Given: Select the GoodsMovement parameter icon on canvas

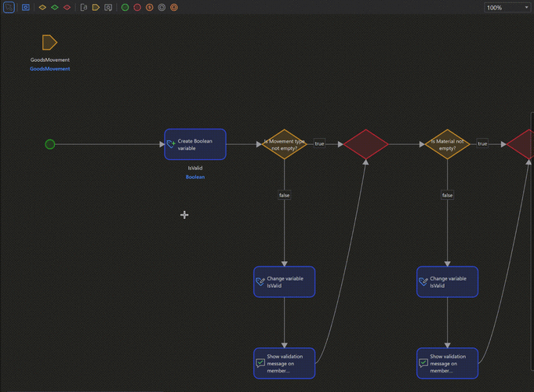Looking at the screenshot, I should pos(49,42).
